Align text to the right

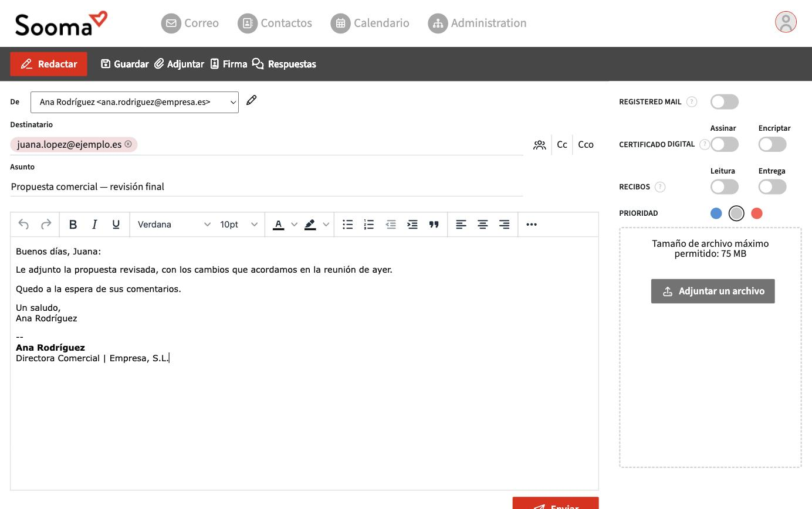[x=505, y=225]
